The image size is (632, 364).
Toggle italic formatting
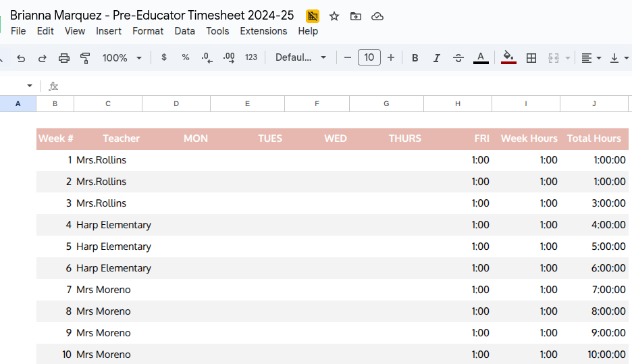coord(437,58)
